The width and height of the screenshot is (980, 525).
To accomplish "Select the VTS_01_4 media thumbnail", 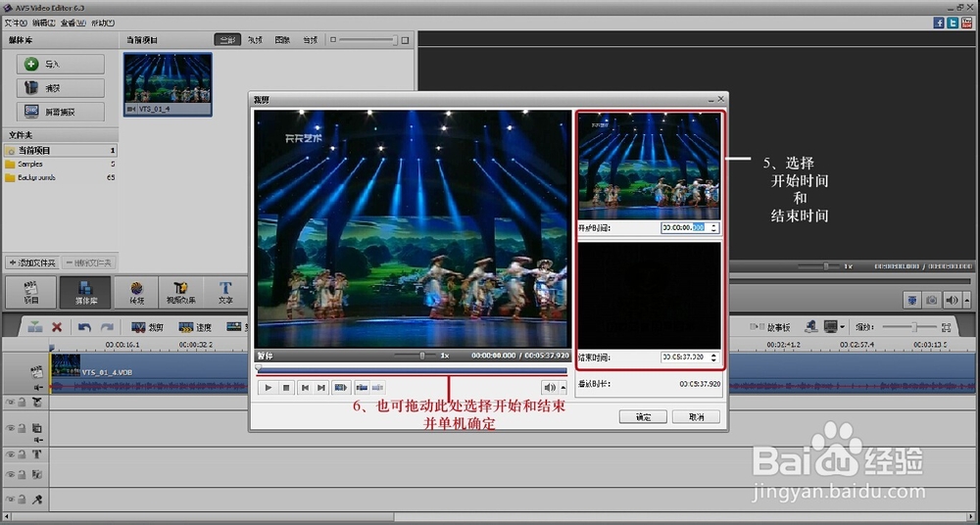I will click(168, 84).
